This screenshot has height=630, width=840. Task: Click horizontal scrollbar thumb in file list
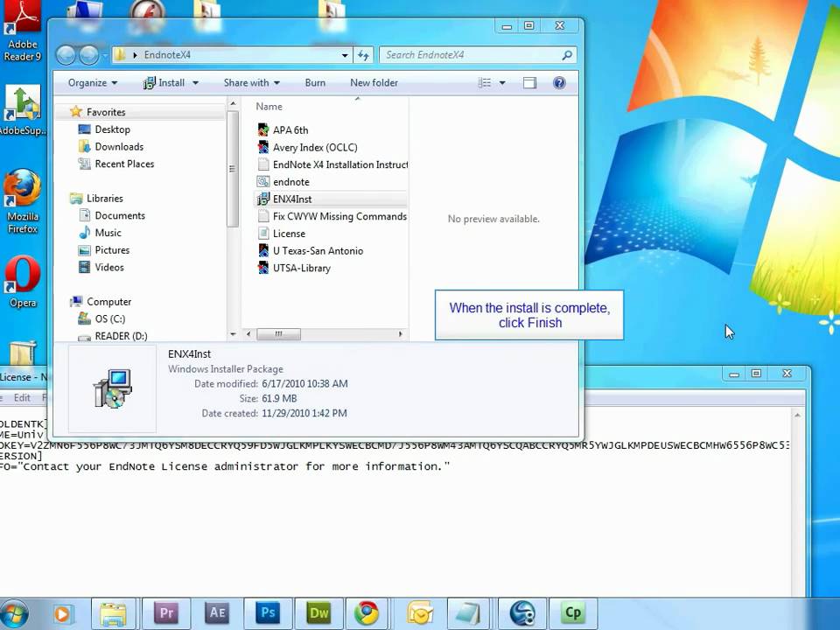click(278, 333)
